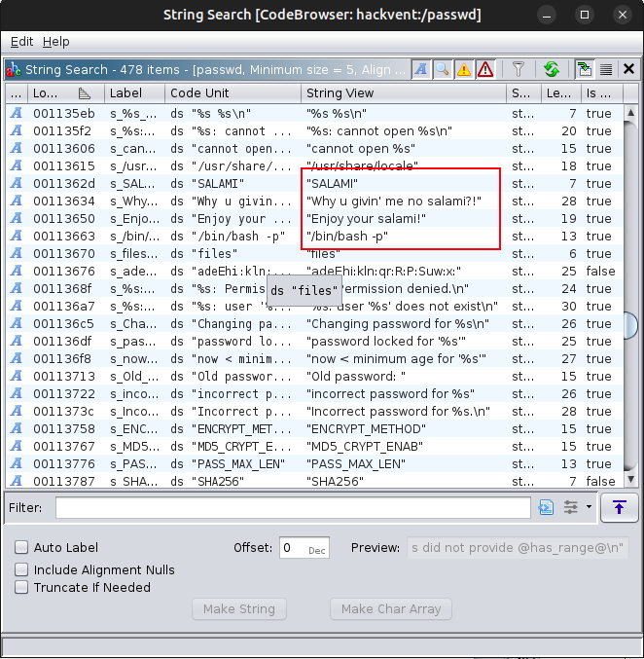644x659 pixels.
Task: Toggle the defined strings 'A' filter icon
Action: click(x=420, y=69)
